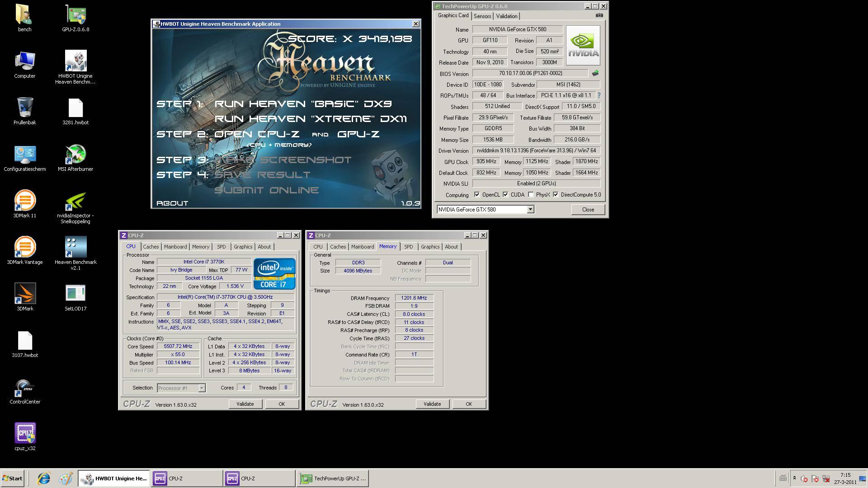Select the 3DMark 11 desktop shortcut
Screen dimensions: 868x488
(x=24, y=204)
